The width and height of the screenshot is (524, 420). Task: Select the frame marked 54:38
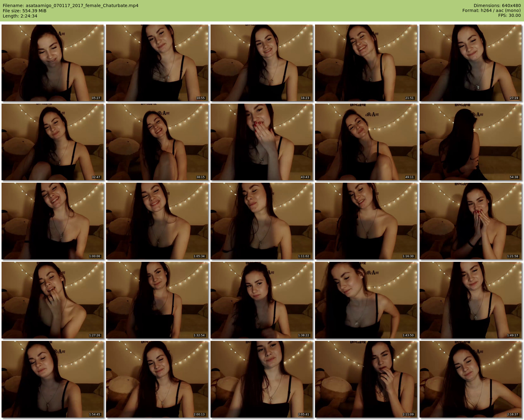(471, 142)
